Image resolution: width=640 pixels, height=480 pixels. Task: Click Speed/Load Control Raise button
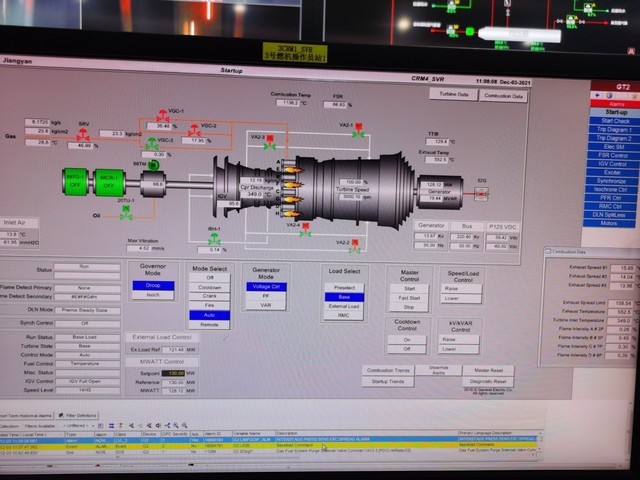tap(461, 289)
